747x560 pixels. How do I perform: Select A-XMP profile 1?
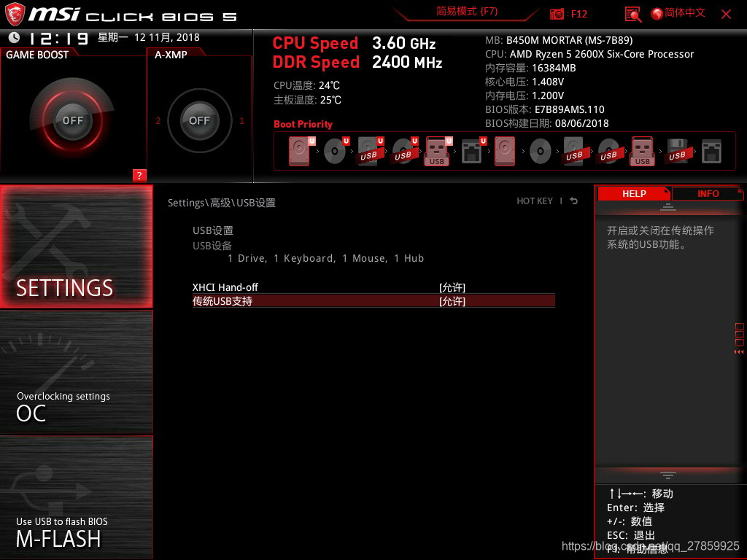click(x=241, y=120)
